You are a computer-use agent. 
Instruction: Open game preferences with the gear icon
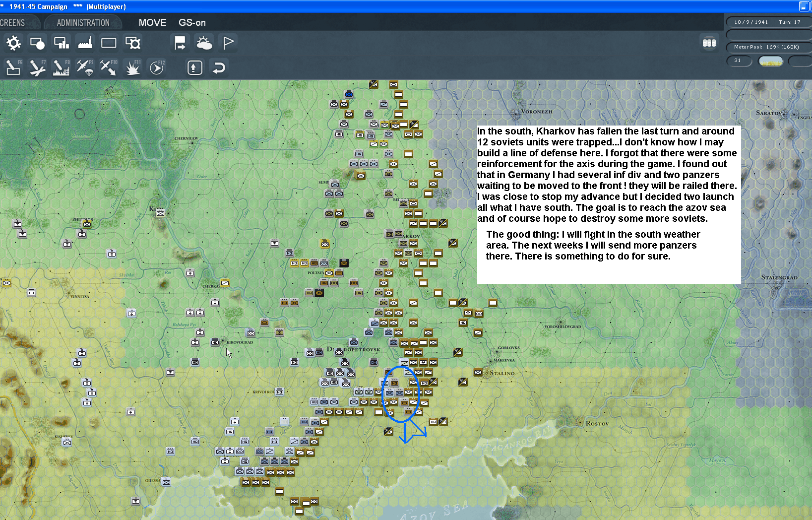point(13,43)
